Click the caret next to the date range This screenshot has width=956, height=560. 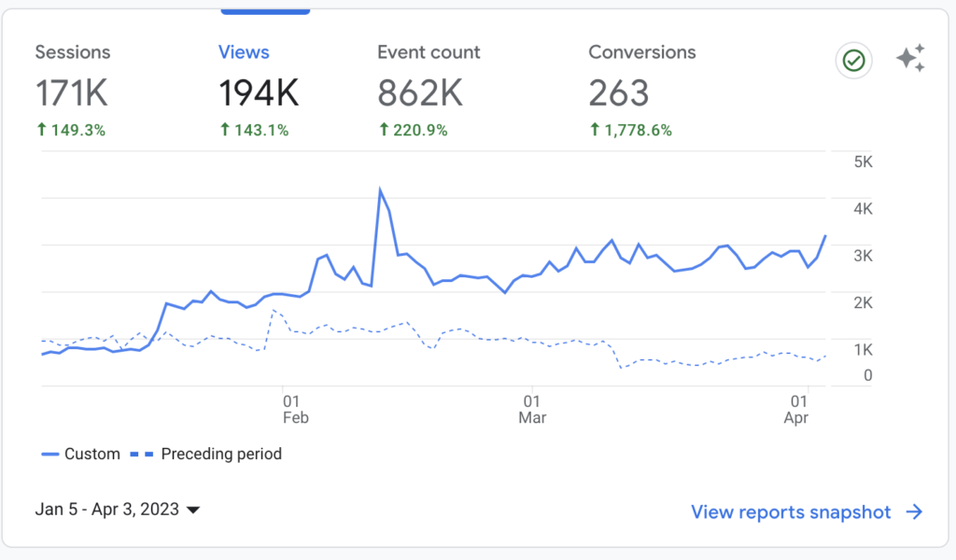[193, 511]
